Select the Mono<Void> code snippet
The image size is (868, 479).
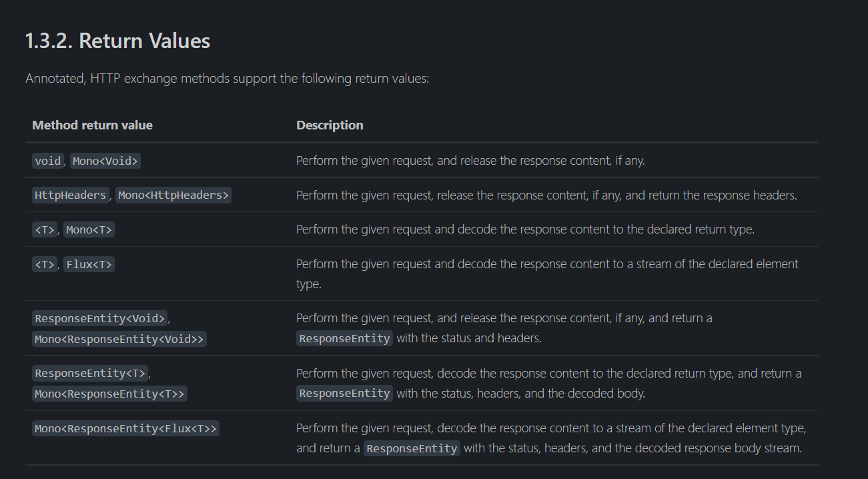[105, 161]
